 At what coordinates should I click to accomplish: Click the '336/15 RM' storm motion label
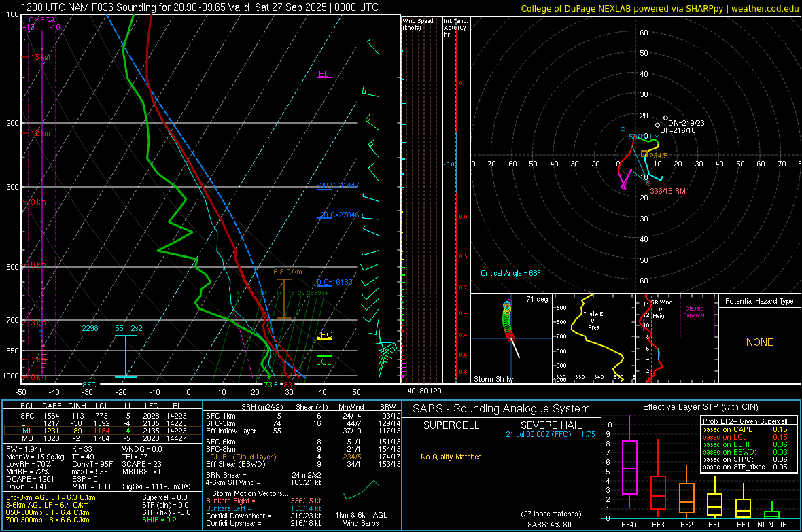tap(667, 191)
